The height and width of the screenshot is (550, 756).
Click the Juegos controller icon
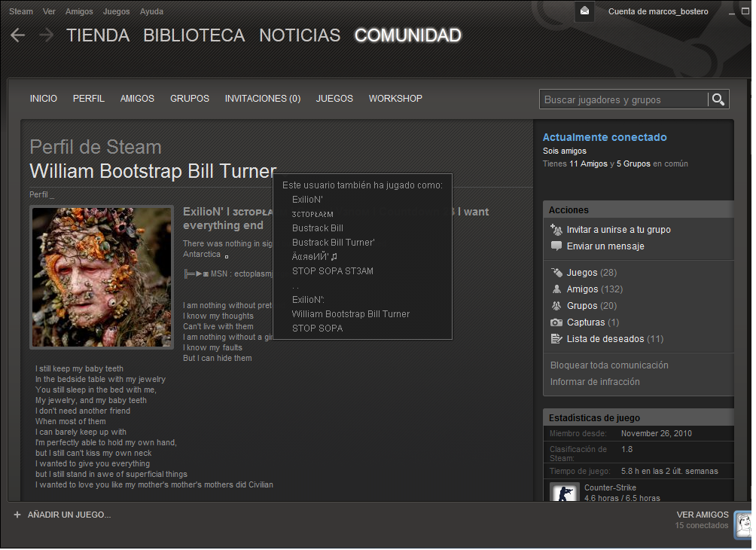[556, 273]
